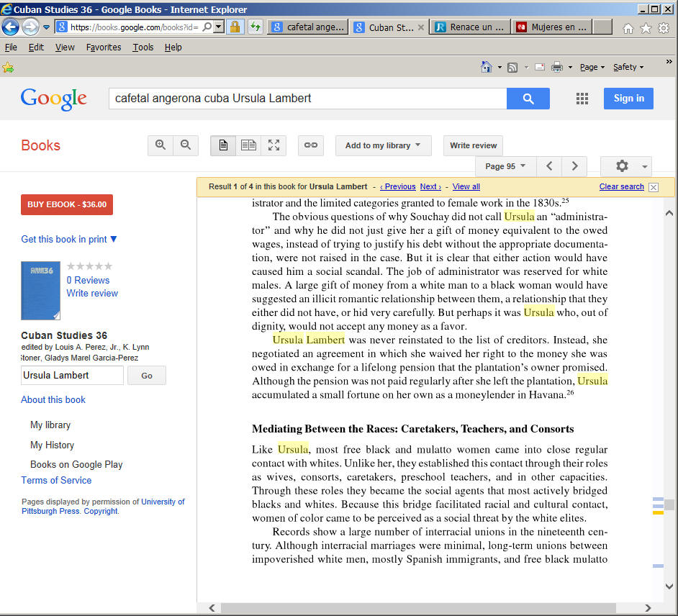Go back using the browser Back arrow
Screen dimensions: 678x616
pos(10,27)
